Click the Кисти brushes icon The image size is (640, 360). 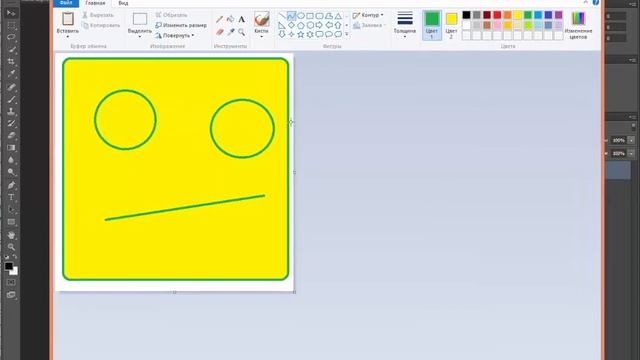[261, 19]
